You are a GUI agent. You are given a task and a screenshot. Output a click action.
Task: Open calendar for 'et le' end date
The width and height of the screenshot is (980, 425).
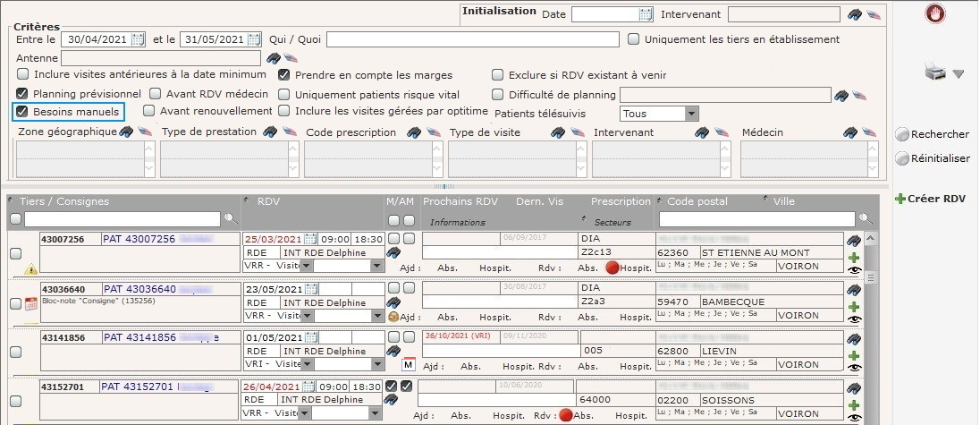[x=254, y=39]
